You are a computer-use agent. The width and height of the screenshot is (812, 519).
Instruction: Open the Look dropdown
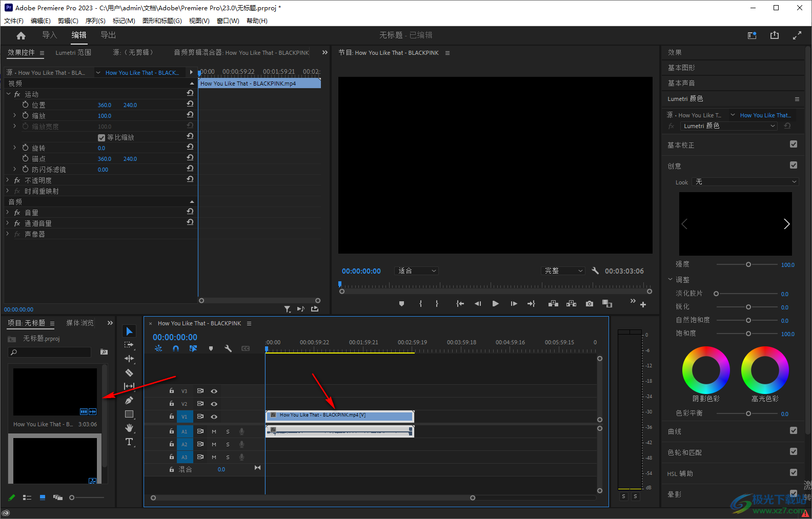pos(745,182)
